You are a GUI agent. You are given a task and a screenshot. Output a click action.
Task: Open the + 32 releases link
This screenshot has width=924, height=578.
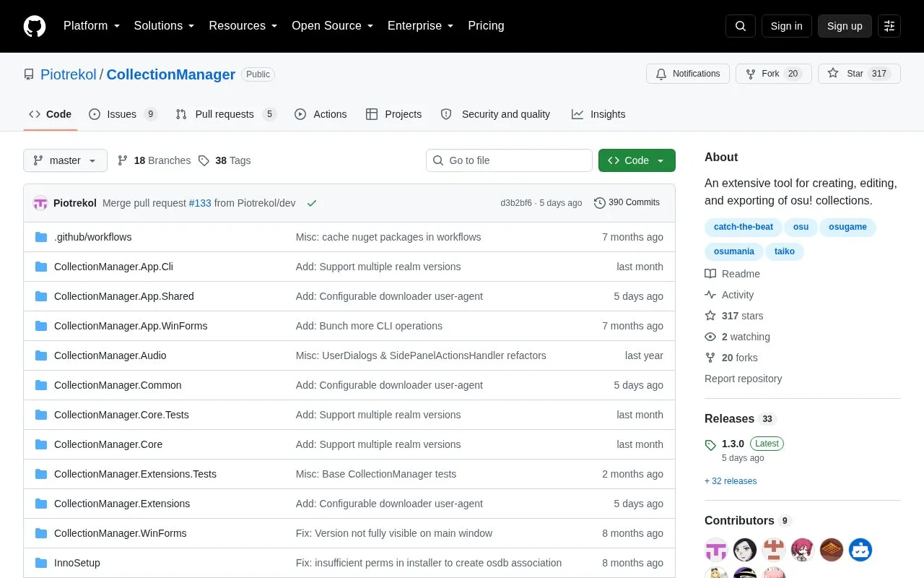point(731,481)
